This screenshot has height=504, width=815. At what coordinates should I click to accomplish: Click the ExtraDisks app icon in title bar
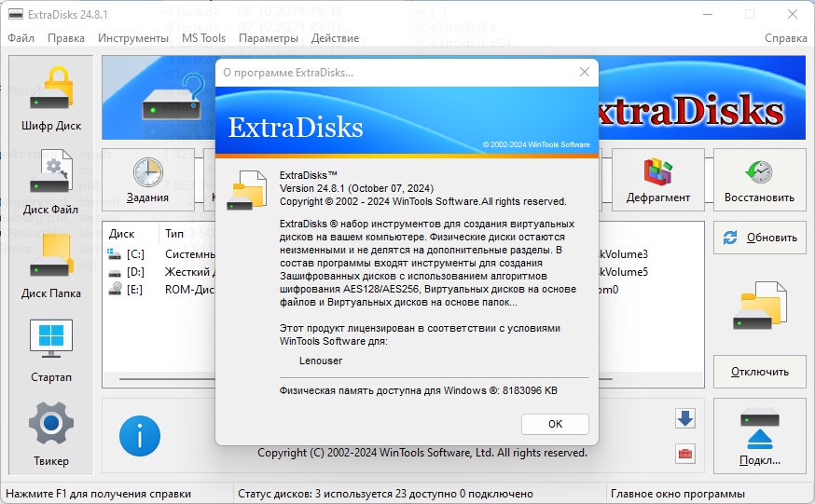pyautogui.click(x=16, y=14)
